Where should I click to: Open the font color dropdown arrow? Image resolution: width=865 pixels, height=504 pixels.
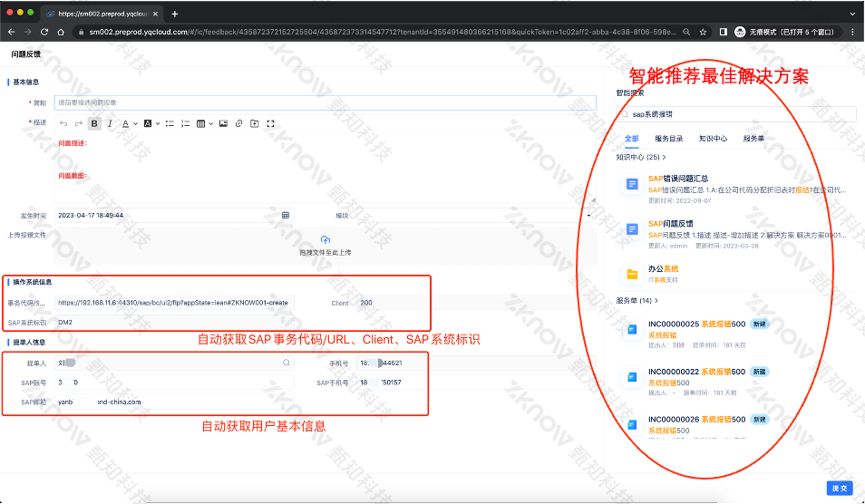tap(135, 124)
